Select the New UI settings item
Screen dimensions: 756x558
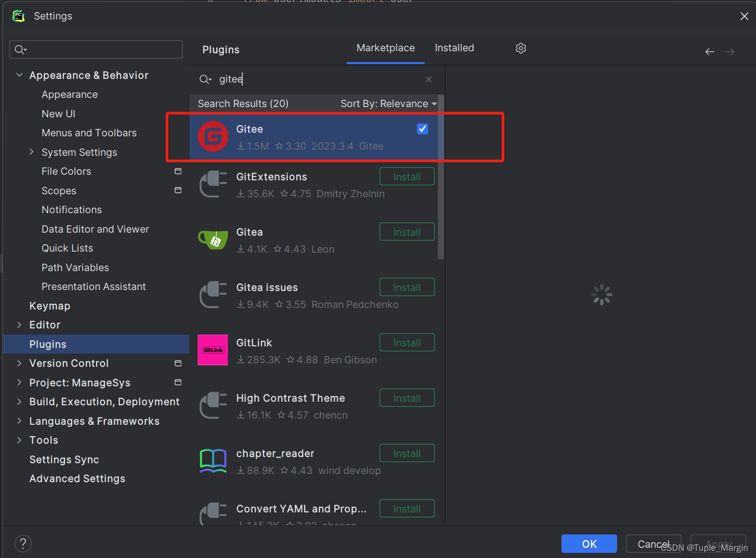[x=58, y=114]
